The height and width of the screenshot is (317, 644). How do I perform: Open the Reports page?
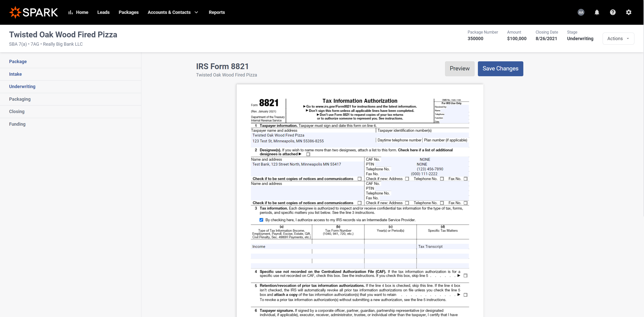click(x=217, y=12)
